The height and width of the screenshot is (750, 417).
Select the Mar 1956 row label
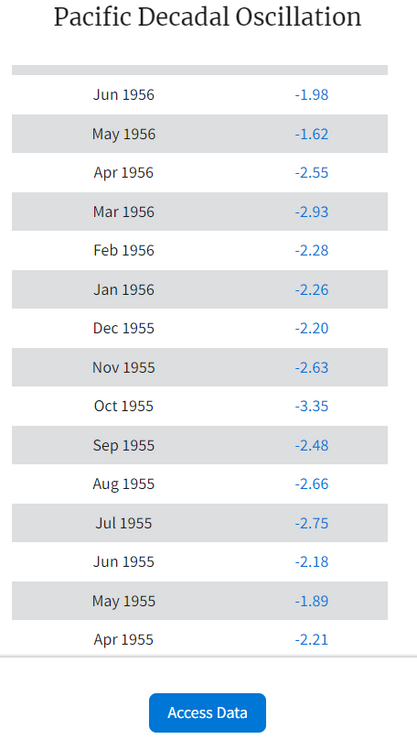tap(124, 212)
